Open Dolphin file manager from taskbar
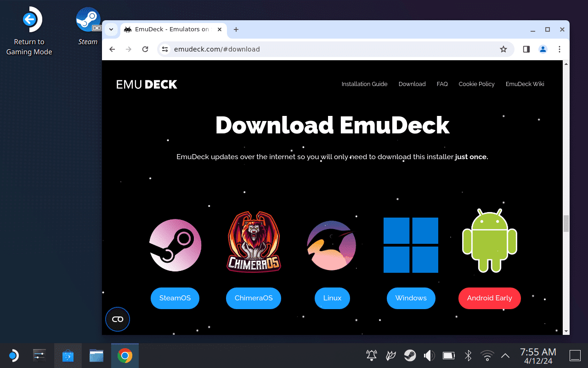 [96, 355]
